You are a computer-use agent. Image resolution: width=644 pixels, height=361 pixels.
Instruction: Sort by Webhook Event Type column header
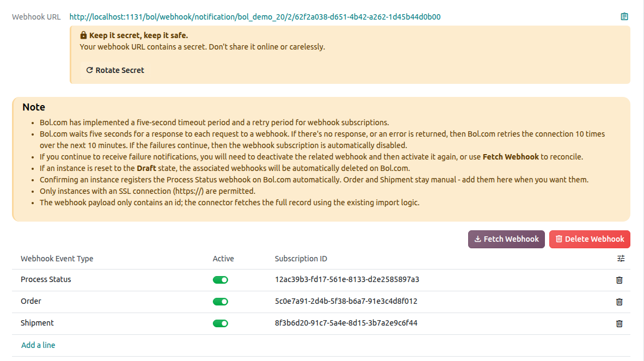tap(57, 259)
